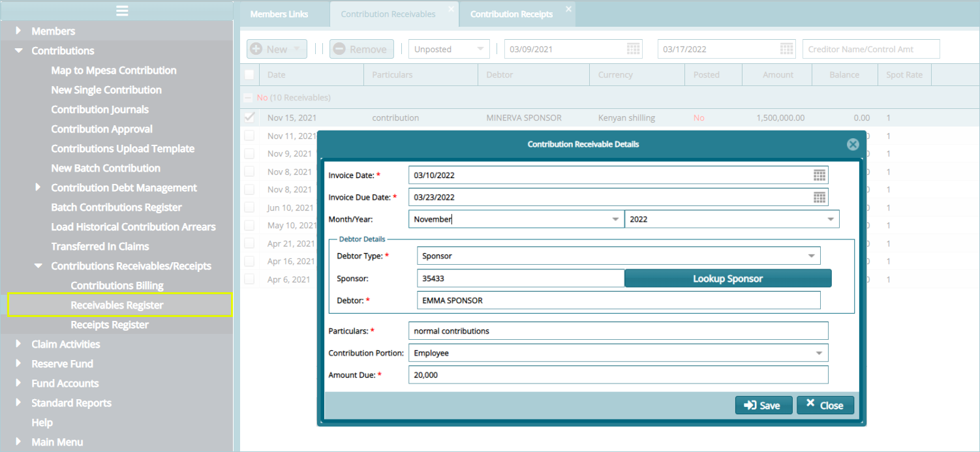Sort by the Amount column header
The width and height of the screenshot is (980, 452).
point(778,74)
